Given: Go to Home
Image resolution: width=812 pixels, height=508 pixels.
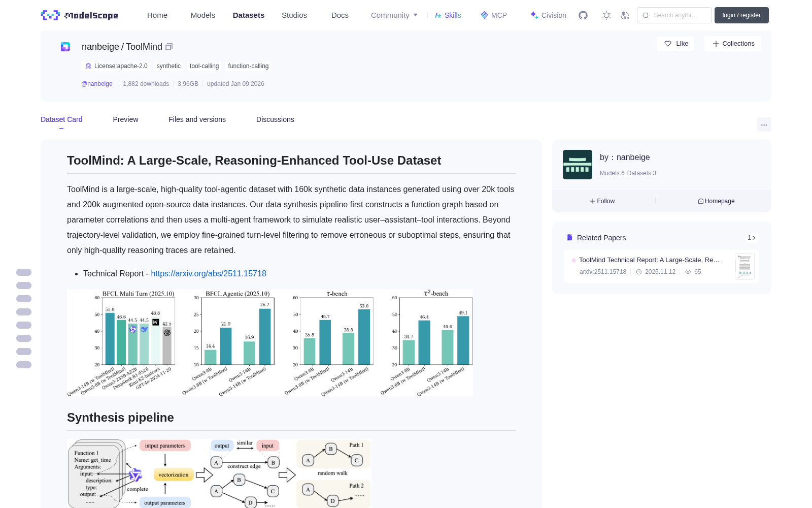Looking at the screenshot, I should 157,15.
